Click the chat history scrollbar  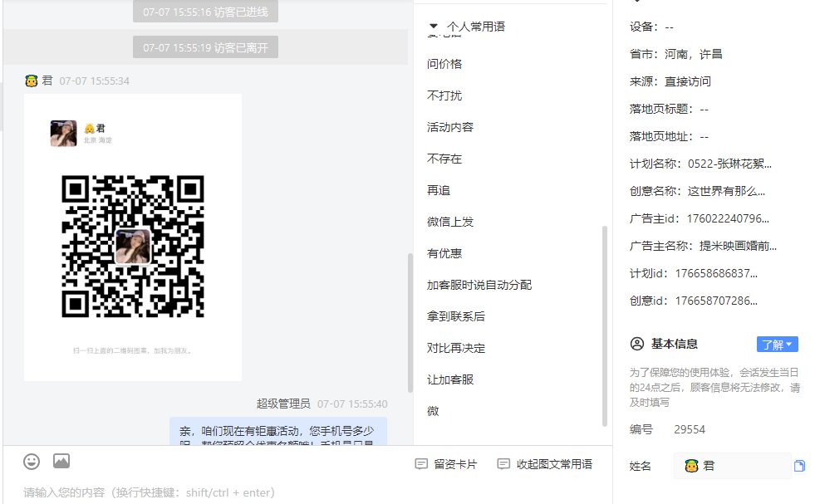pyautogui.click(x=410, y=322)
